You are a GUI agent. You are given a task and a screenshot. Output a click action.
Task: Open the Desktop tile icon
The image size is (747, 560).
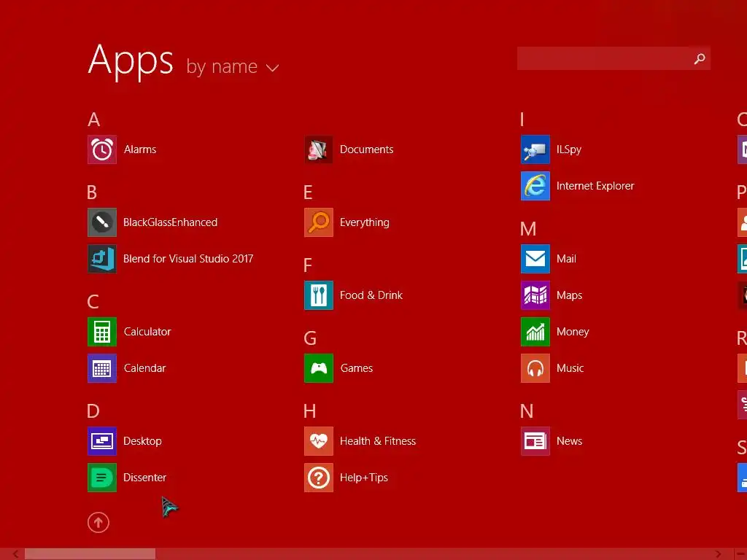pyautogui.click(x=102, y=441)
